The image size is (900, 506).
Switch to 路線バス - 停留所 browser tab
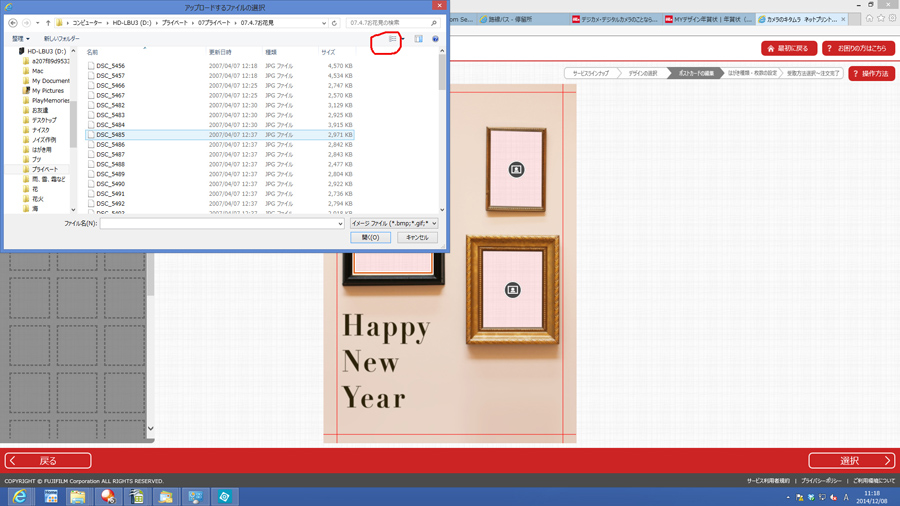[510, 19]
